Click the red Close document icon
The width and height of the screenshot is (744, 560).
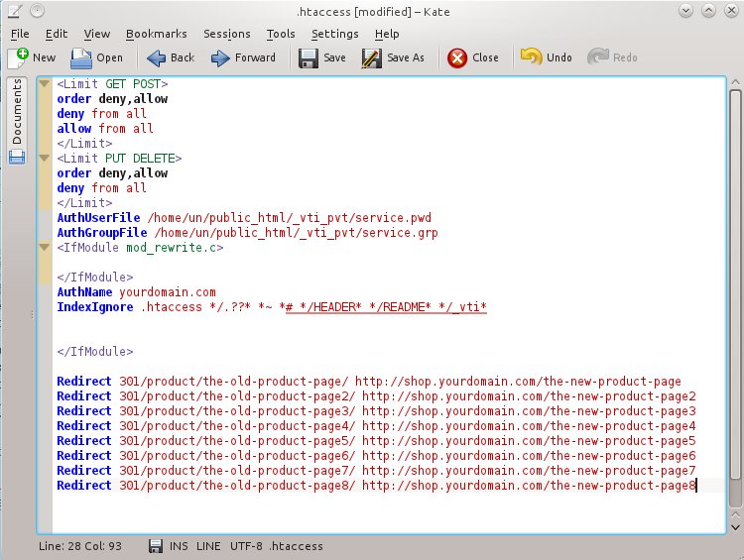pos(457,57)
